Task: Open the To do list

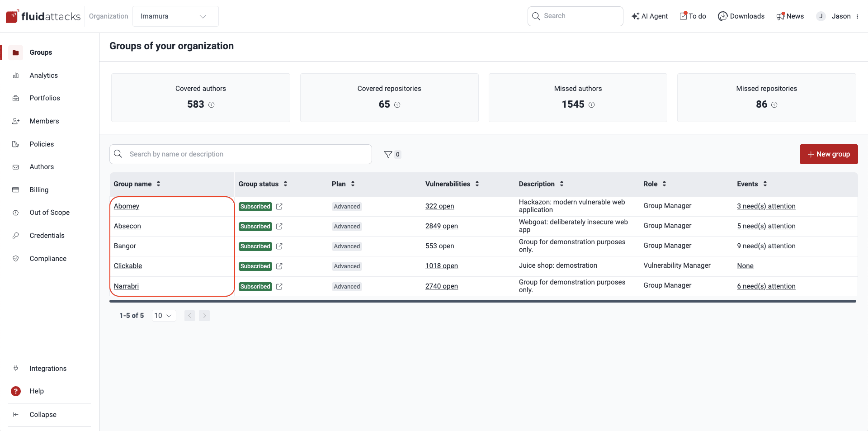Action: click(x=693, y=16)
